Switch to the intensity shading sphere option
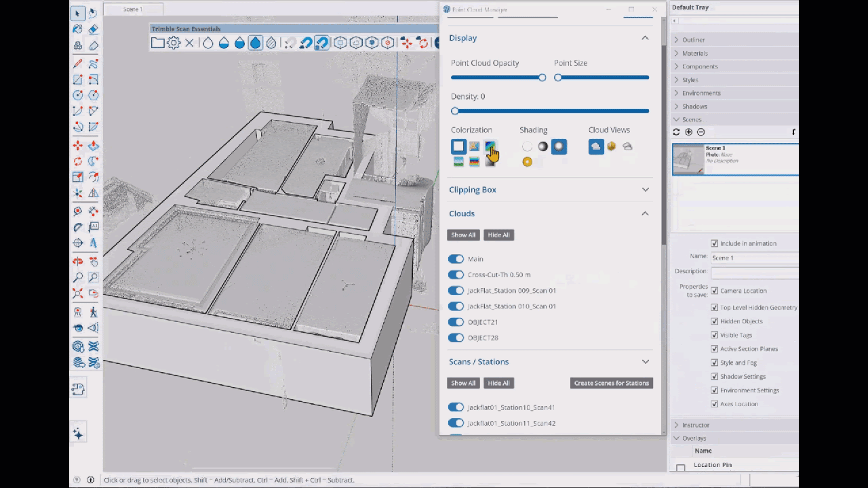 click(542, 146)
